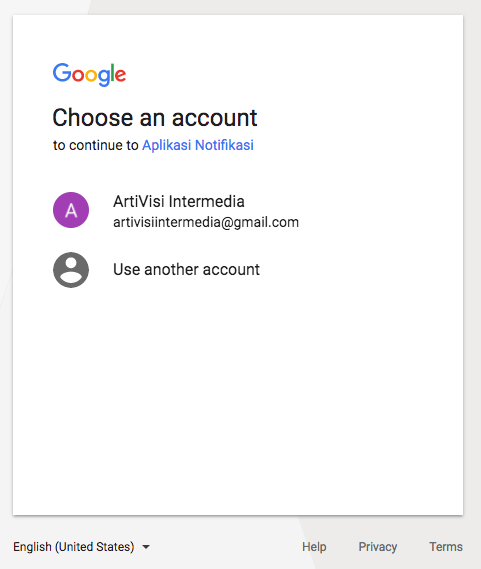The height and width of the screenshot is (569, 481).
Task: Select the artivisiintermedia@gmail.com email address
Action: point(206,222)
